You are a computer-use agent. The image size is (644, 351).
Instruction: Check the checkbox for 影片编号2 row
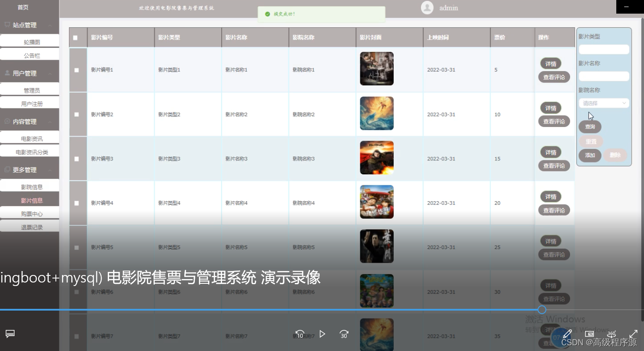77,114
